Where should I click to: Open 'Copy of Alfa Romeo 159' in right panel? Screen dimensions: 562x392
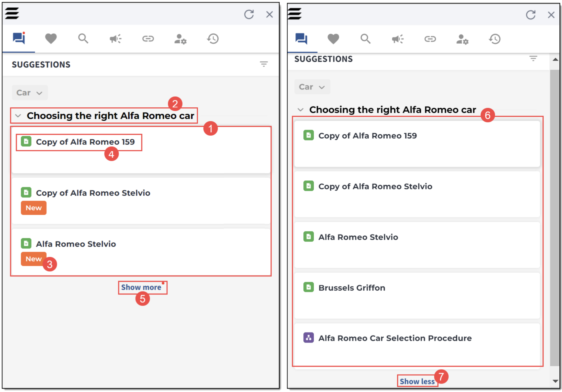click(x=367, y=136)
